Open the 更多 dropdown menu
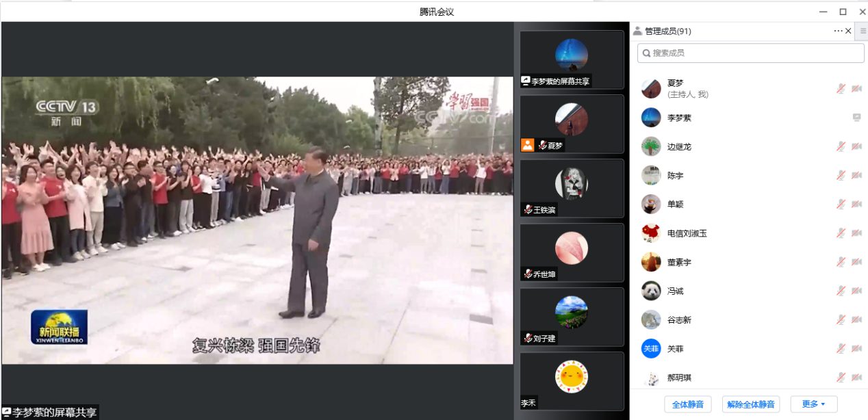This screenshot has height=420, width=868. (x=813, y=404)
